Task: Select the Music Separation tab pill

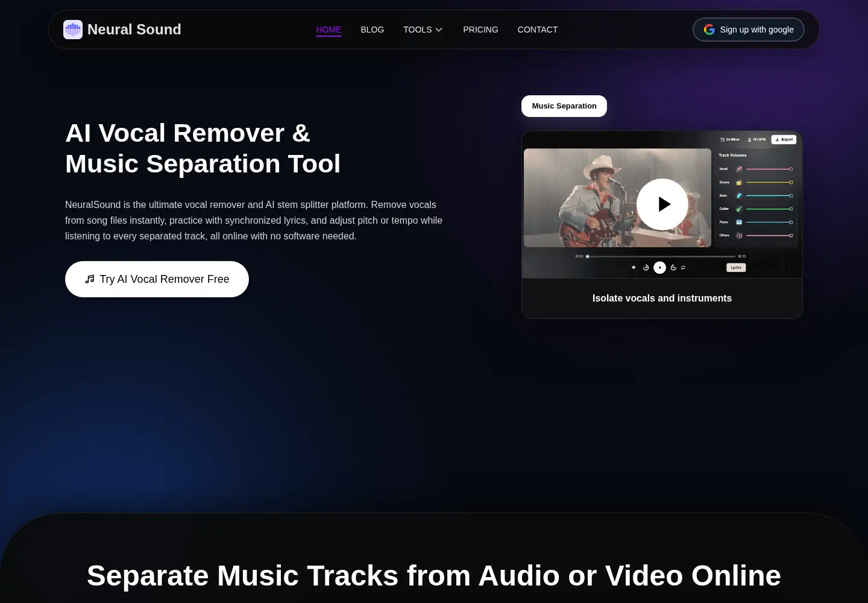Action: click(x=564, y=106)
